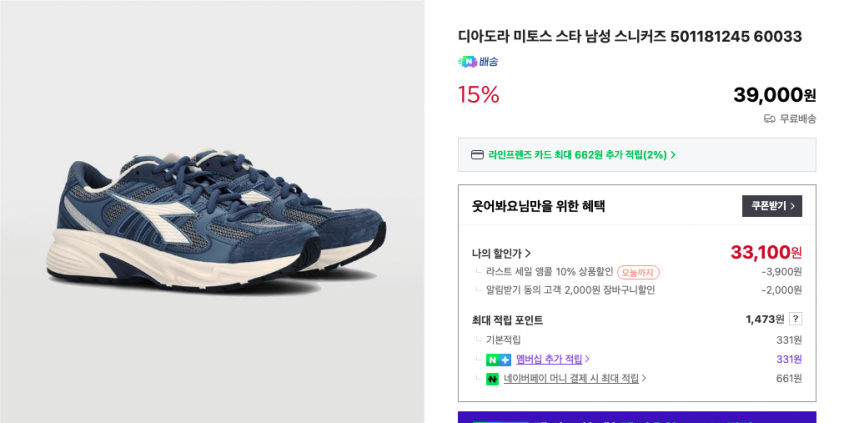Click the chevron after the 네이버페이 머니 link
This screenshot has width=849, height=423.
pyautogui.click(x=644, y=378)
